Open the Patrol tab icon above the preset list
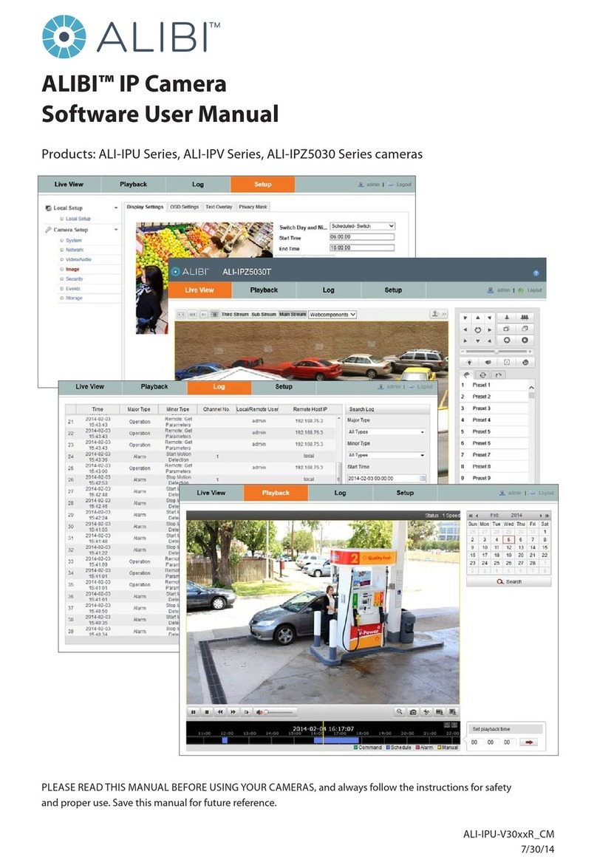 (x=482, y=375)
